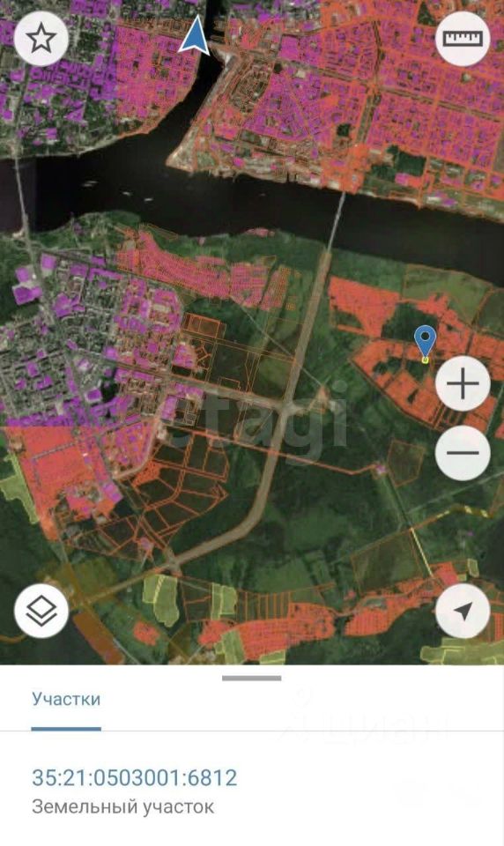Switch to the Участки tab
Screen dimensions: 504x846
tap(66, 699)
